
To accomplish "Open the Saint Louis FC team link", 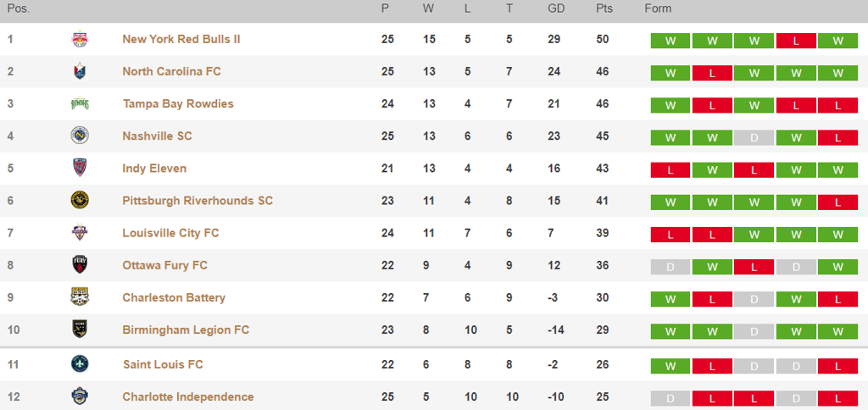I will coord(163,364).
